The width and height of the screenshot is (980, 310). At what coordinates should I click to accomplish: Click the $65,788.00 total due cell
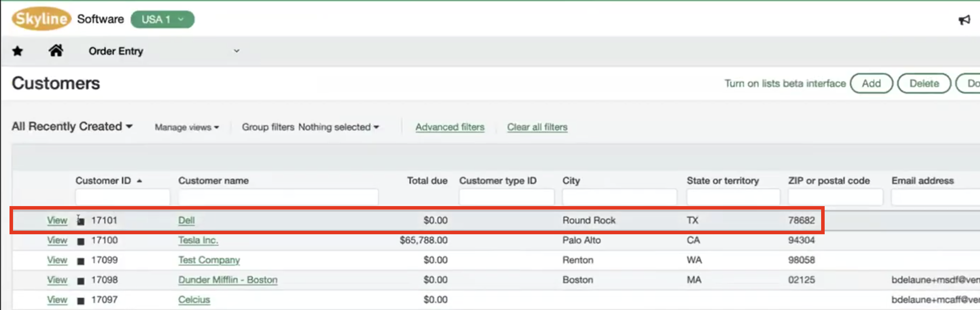(x=423, y=240)
